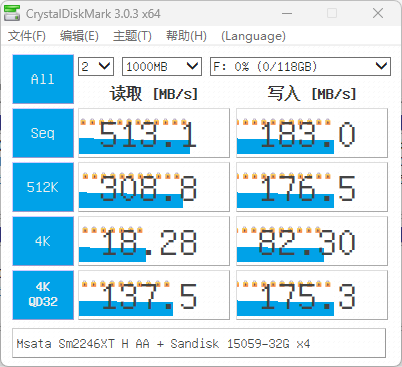Viewport: 402px width, 367px height.
Task: Click the comment field with Msata Sm2246XT text
Action: 199,343
